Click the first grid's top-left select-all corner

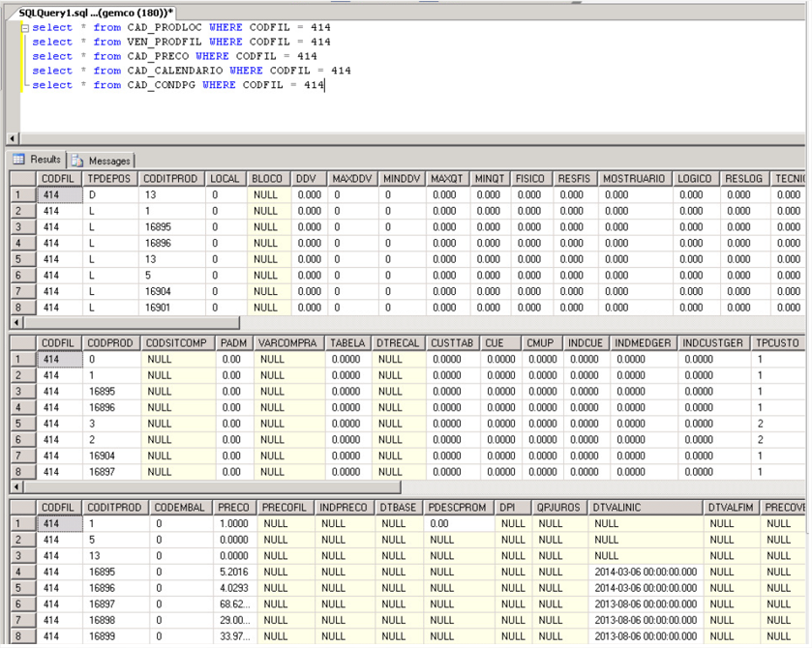[x=23, y=179]
